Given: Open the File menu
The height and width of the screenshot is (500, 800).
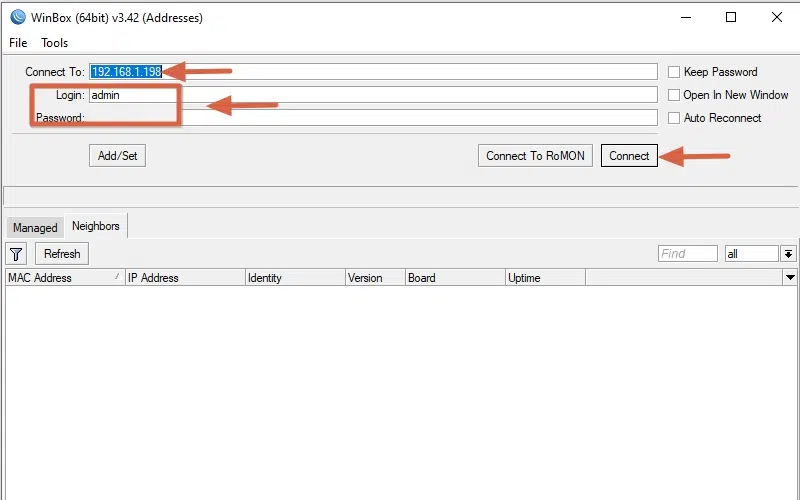Looking at the screenshot, I should [x=18, y=43].
